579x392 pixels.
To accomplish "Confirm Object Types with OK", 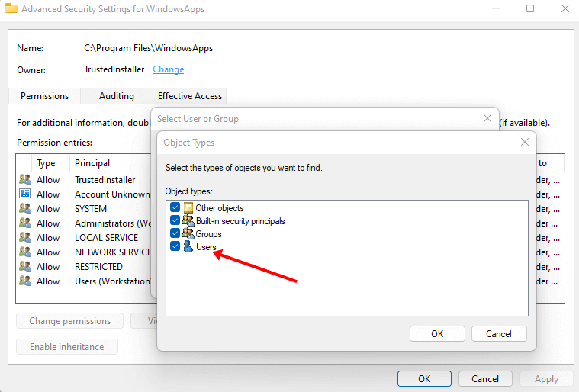I will coord(437,334).
